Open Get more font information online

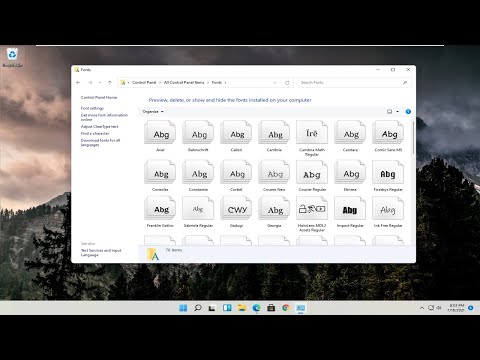click(x=104, y=117)
